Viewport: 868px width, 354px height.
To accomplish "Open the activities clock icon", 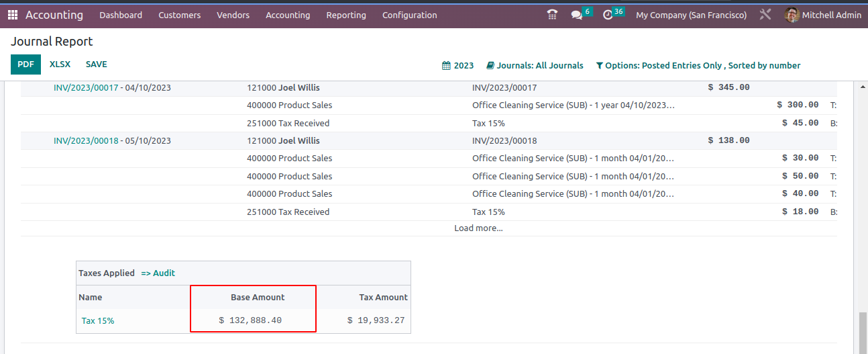I will [x=608, y=15].
